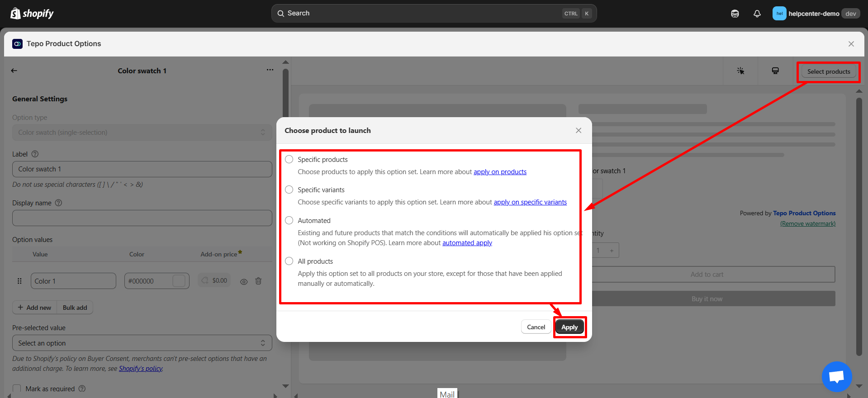This screenshot has height=398, width=868.
Task: Open the Pre-selected value dropdown
Action: tap(142, 343)
